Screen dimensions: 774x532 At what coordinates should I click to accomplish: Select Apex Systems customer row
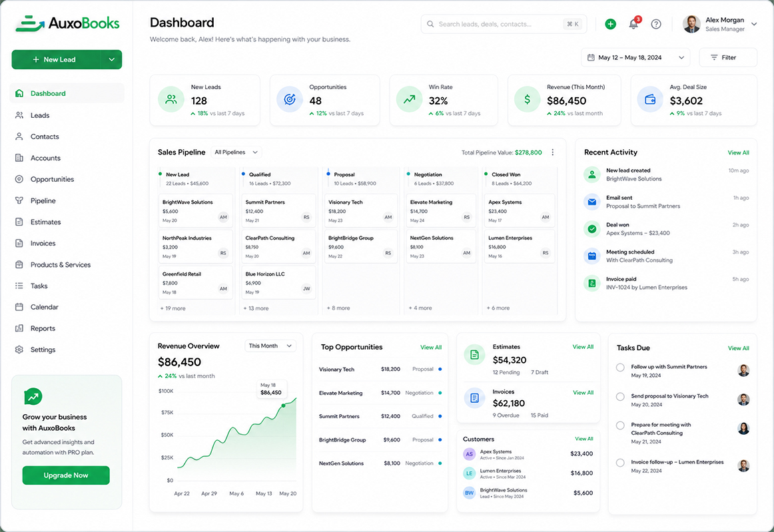pos(528,454)
